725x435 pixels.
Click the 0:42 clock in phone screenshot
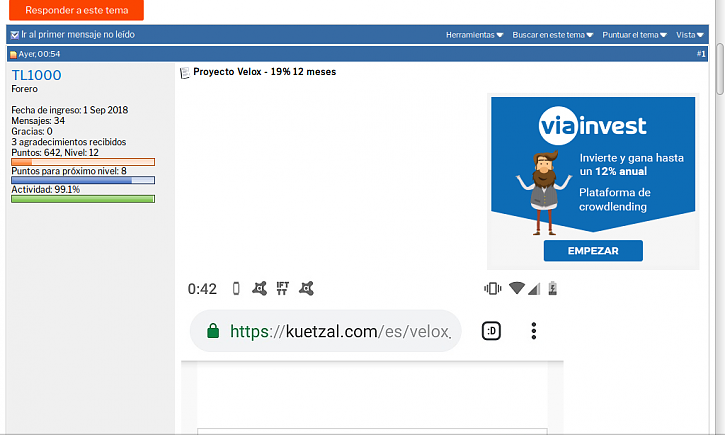(202, 289)
